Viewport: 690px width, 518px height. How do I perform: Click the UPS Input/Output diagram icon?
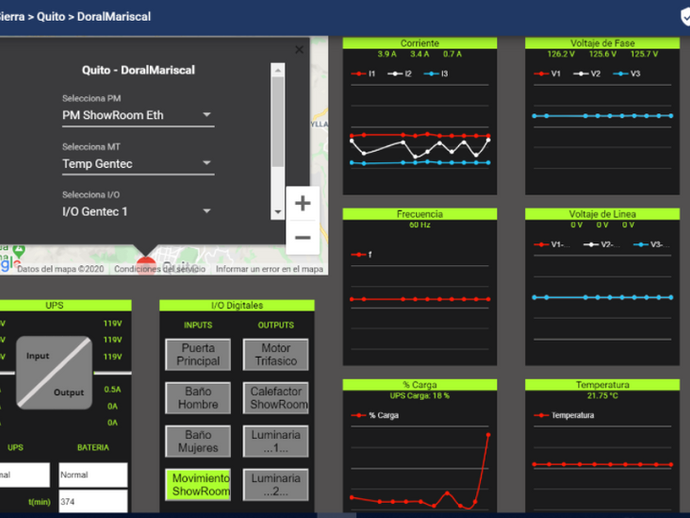pos(54,373)
